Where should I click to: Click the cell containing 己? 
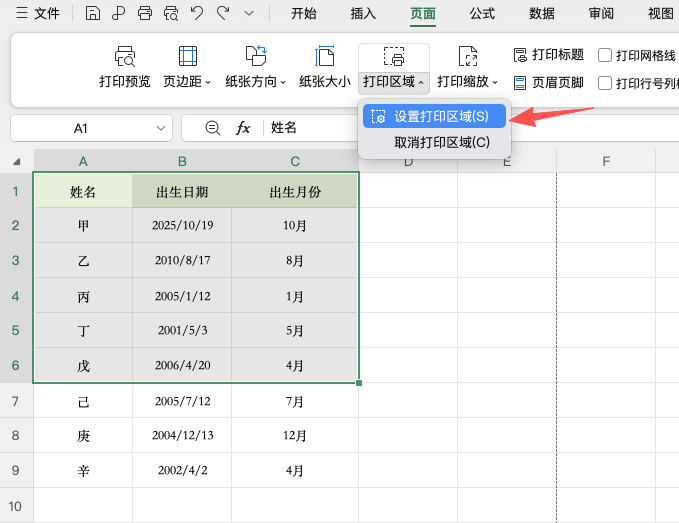pos(83,401)
